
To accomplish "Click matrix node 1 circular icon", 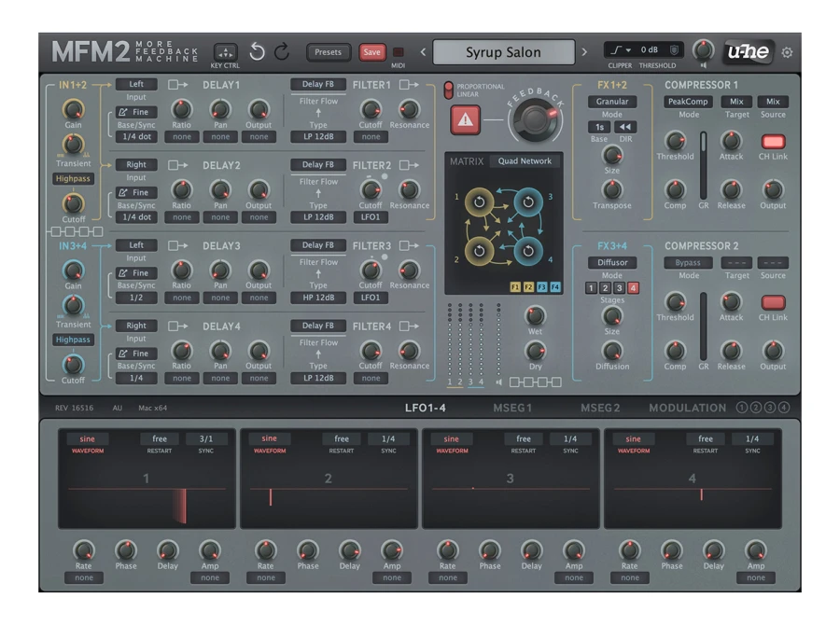I will [479, 201].
